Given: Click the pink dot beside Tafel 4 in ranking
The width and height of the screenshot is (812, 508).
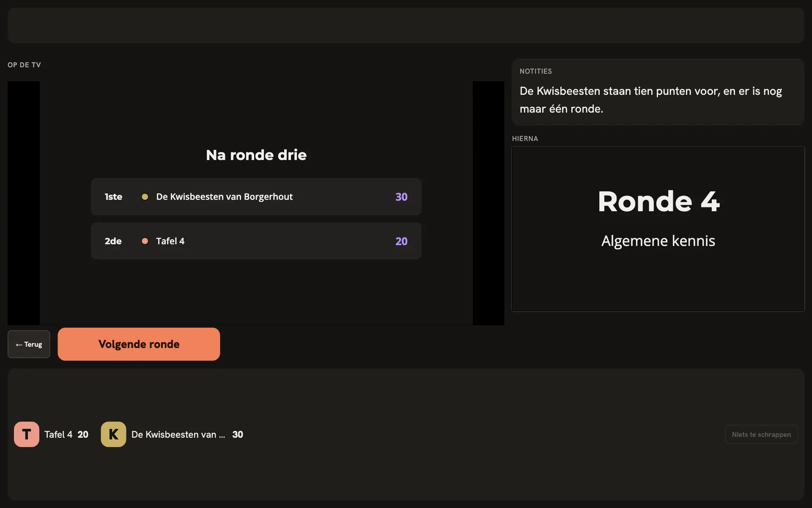Looking at the screenshot, I should click(x=145, y=241).
